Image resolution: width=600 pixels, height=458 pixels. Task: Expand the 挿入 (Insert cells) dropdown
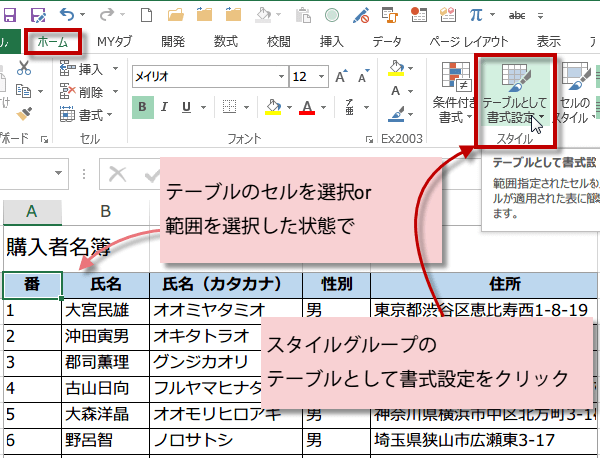(116, 69)
